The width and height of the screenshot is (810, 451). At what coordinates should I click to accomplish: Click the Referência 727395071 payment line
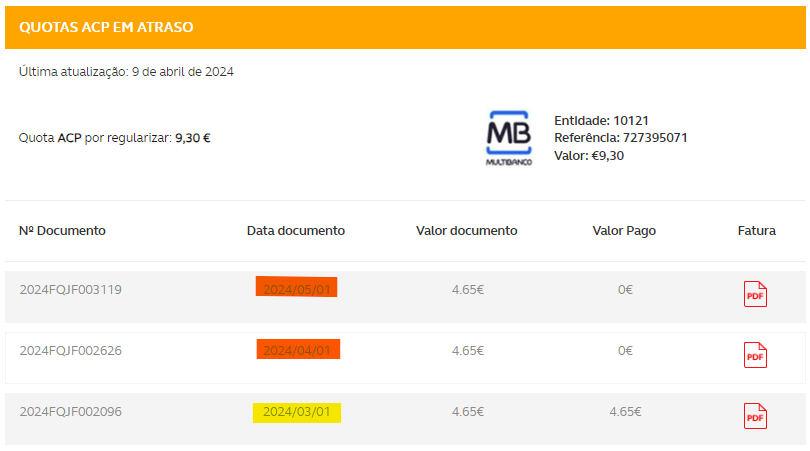tap(620, 138)
